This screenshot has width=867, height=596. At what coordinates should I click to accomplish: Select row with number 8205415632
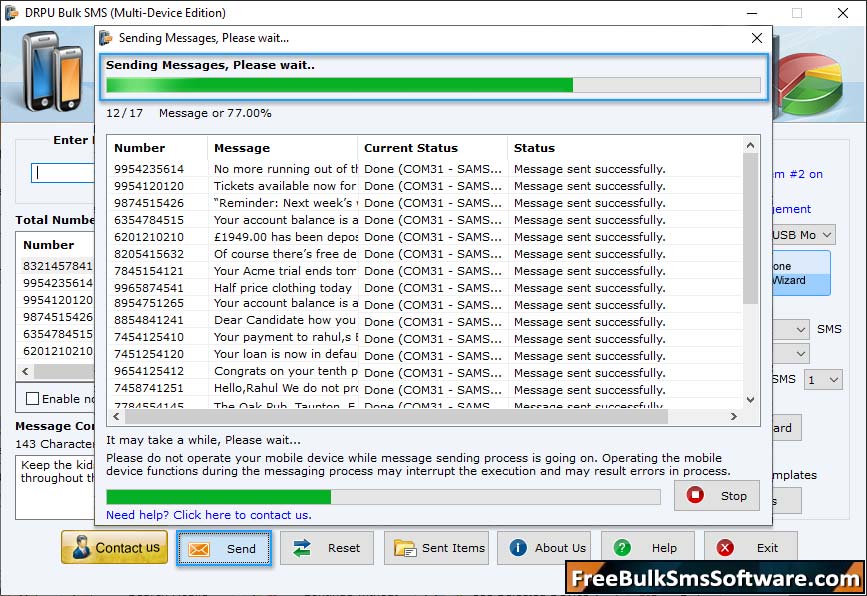coord(425,254)
